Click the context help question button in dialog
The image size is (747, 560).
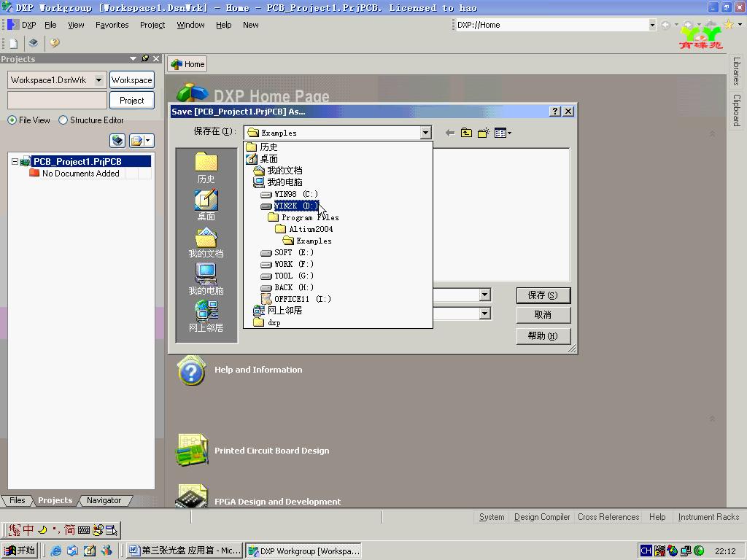click(555, 112)
